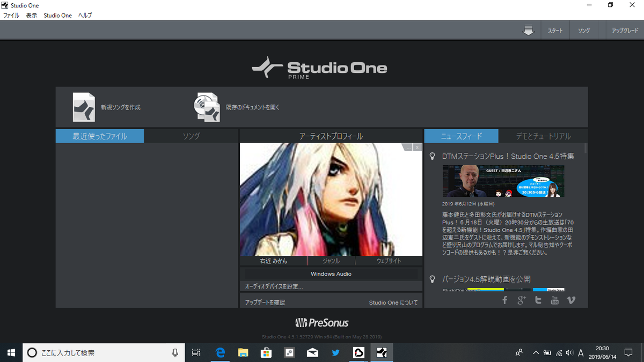Click オーディオデバイスを設定... link
The width and height of the screenshot is (644, 362).
(x=274, y=287)
